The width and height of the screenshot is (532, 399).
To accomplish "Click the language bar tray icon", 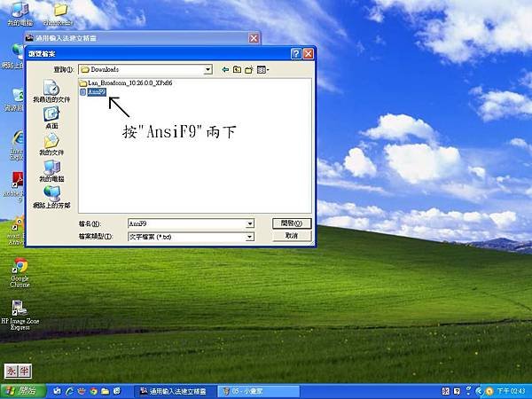I will [445, 391].
